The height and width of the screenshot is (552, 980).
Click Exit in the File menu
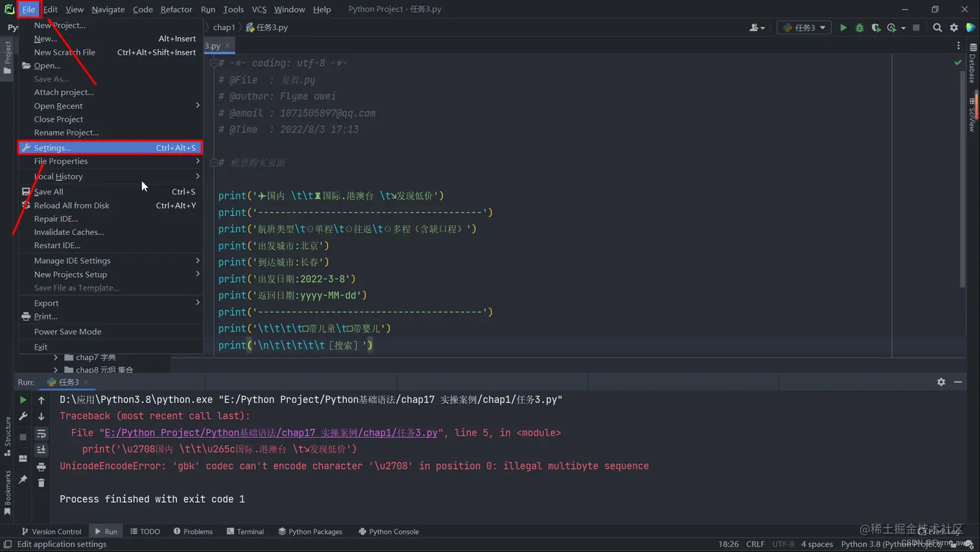tap(110, 347)
